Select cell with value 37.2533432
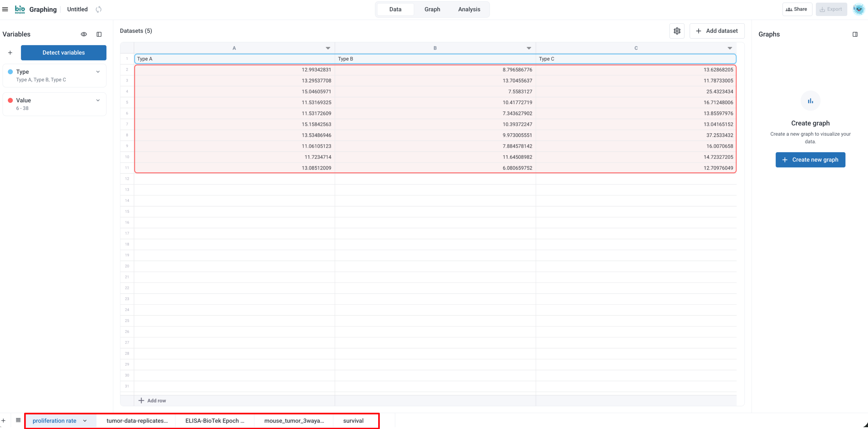Screen dimensions: 868x429 click(x=636, y=135)
